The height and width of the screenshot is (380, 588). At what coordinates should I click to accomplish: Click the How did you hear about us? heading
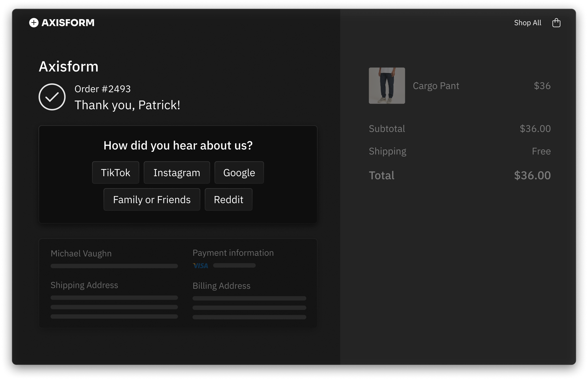coord(178,145)
